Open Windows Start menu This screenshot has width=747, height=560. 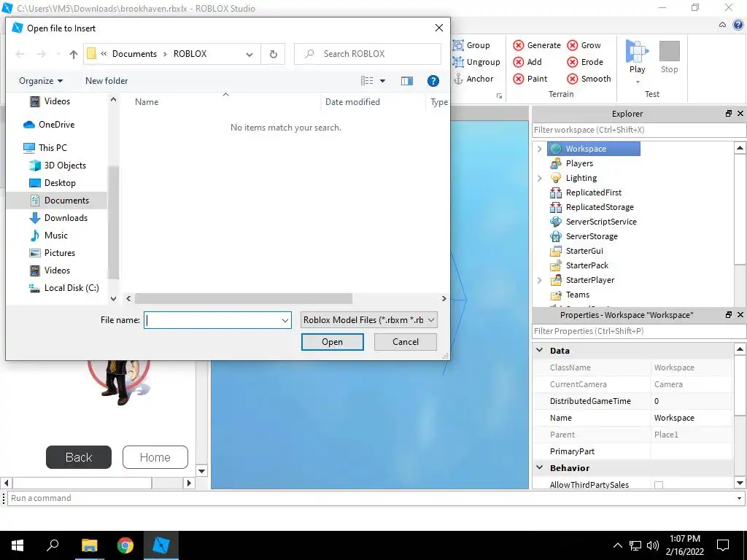pos(18,545)
